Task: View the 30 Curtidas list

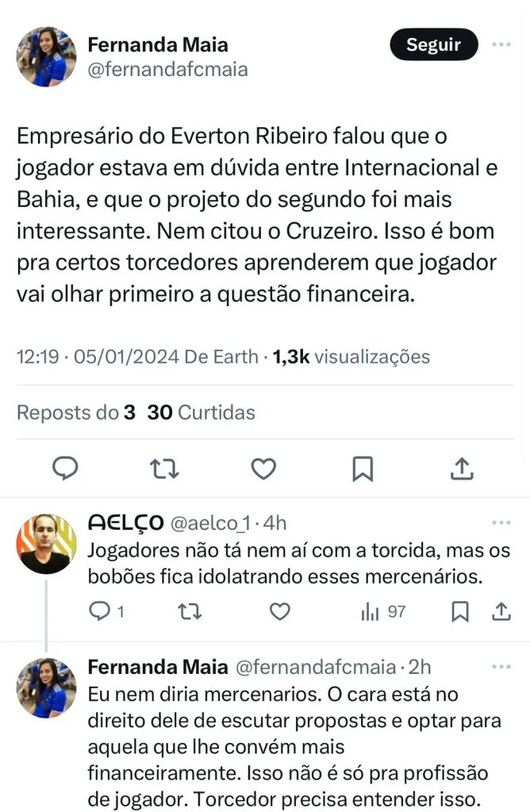Action: click(x=202, y=412)
